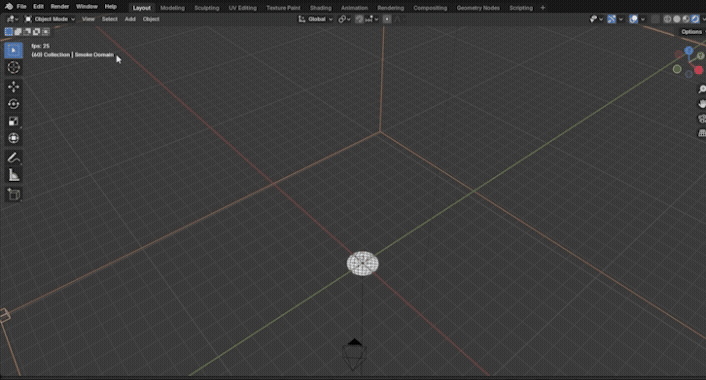Open the File menu
706x380 pixels.
[21, 7]
